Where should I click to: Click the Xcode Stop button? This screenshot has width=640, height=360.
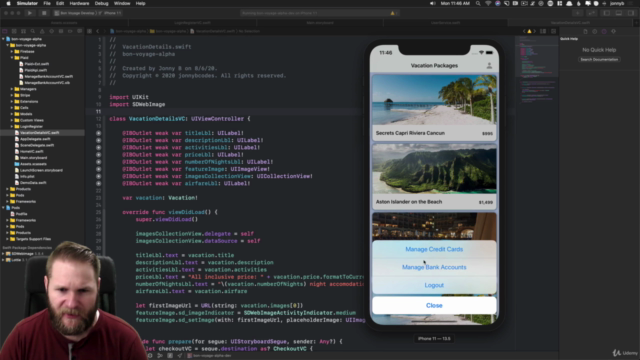(44, 13)
